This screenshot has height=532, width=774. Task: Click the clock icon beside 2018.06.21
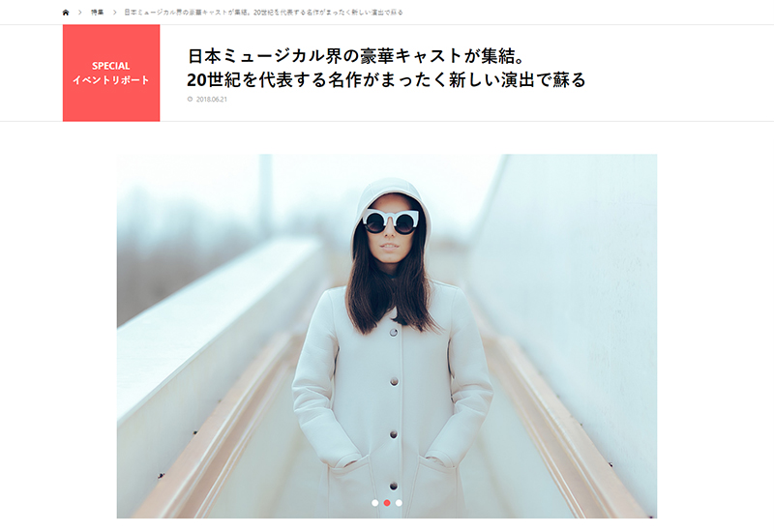tap(190, 99)
